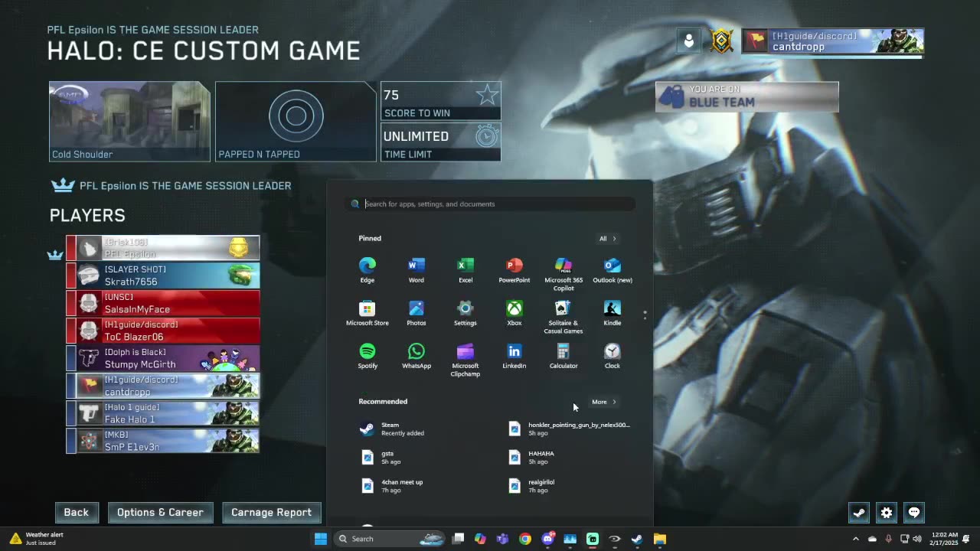
Task: Show hidden system tray icons
Action: tap(856, 539)
